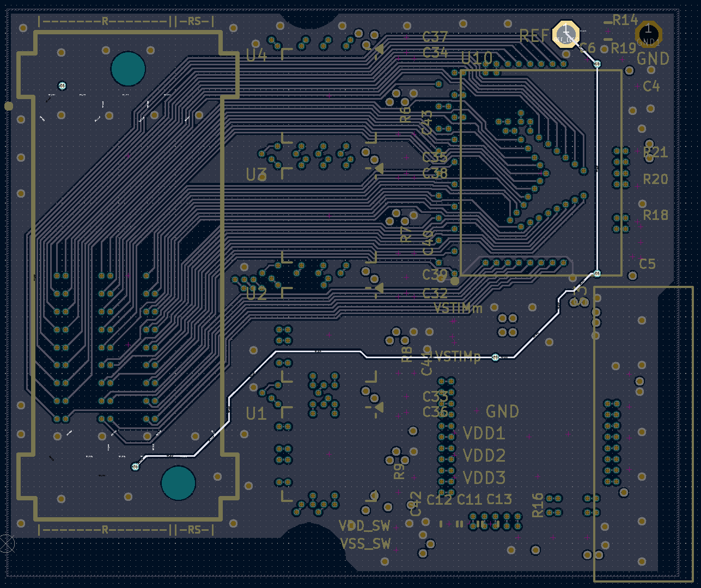Click the U4 component label
Viewport: 701px width, 588px height.
point(256,56)
